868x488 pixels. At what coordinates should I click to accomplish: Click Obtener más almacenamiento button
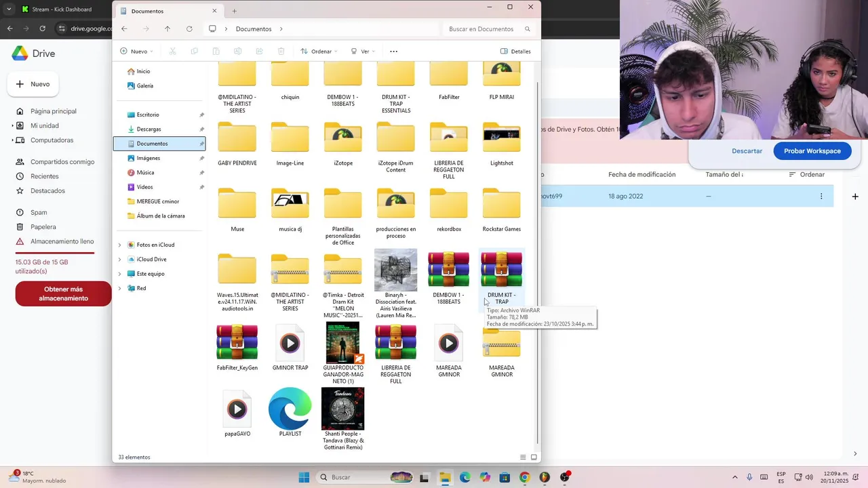[x=63, y=294]
